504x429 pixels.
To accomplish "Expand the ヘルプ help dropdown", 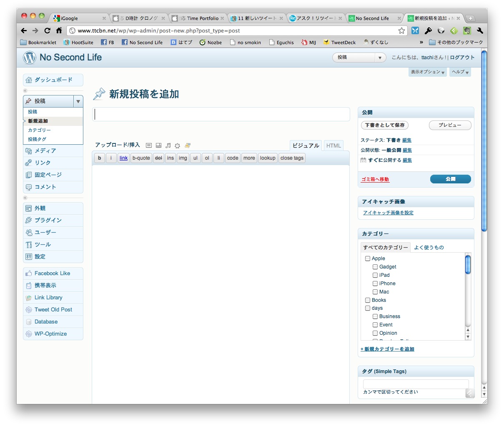I will [x=460, y=72].
